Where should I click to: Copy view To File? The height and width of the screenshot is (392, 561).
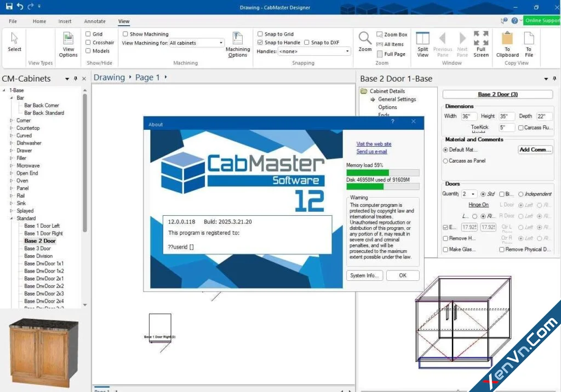529,44
